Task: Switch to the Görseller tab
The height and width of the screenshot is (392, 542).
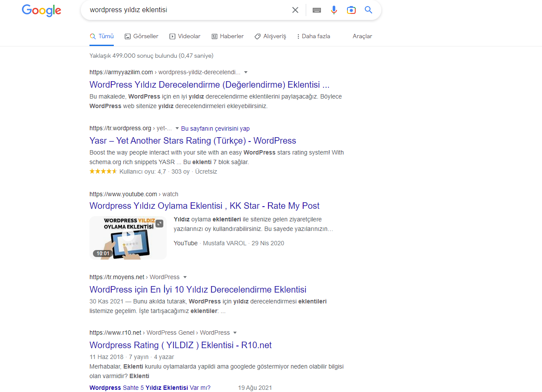Action: 142,36
